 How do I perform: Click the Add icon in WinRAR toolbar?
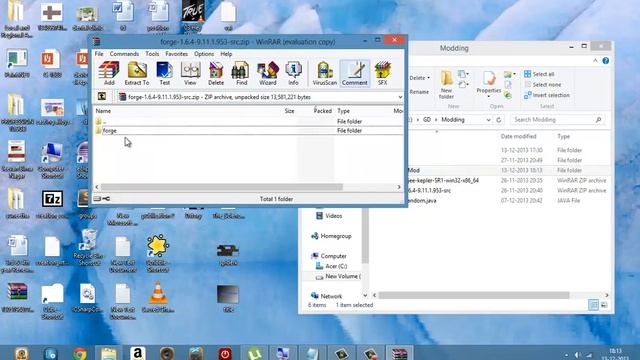pos(109,73)
